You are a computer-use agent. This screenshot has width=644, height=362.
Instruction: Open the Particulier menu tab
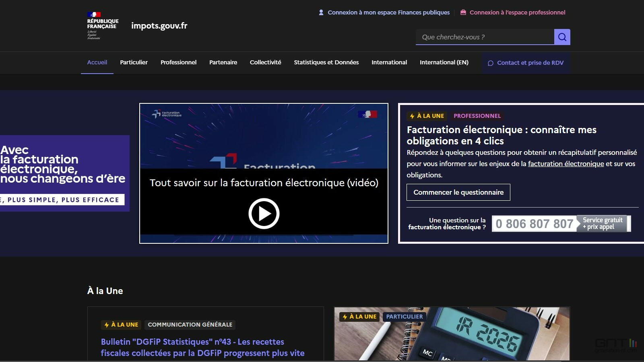134,62
